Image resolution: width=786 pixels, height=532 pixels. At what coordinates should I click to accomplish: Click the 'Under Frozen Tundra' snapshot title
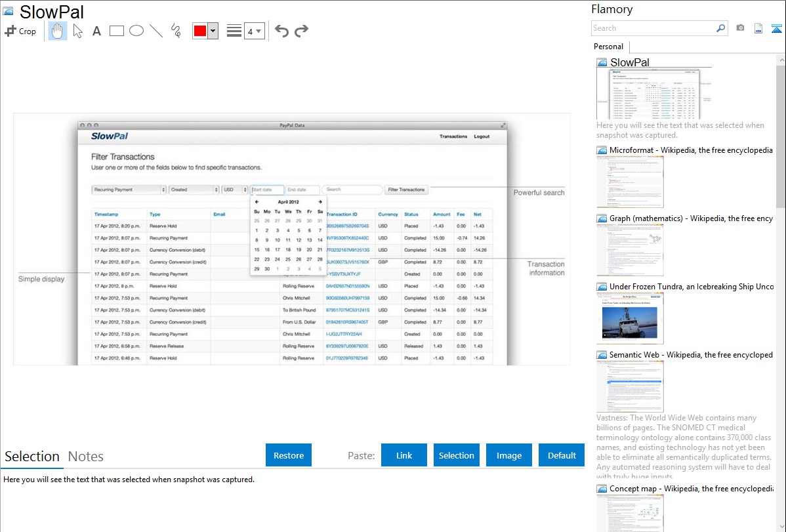[692, 286]
